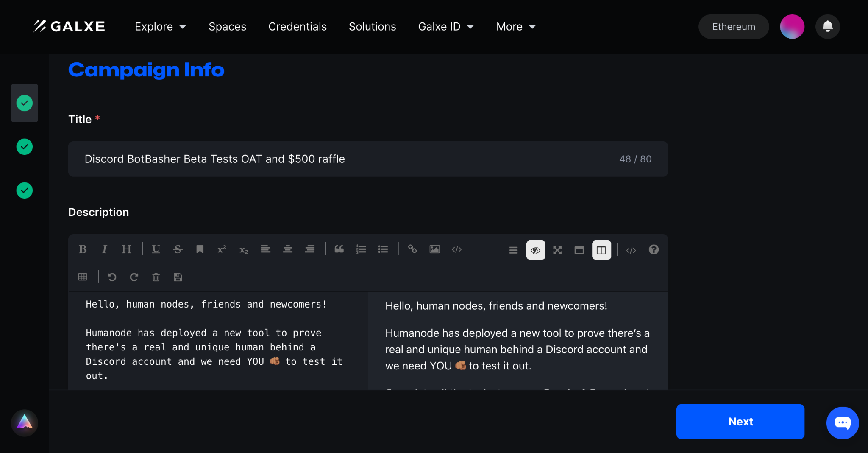Click the rendered preview pane text
The image size is (868, 453).
point(518,341)
